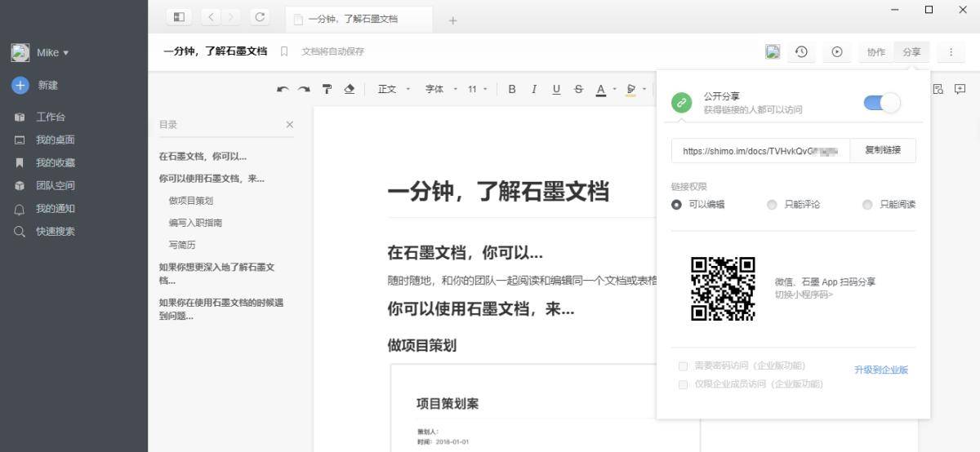
Task: Jump to outline entry 编写入职指南
Action: (195, 223)
